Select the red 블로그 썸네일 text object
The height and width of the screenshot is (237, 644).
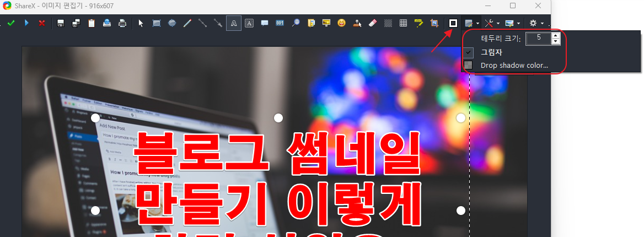coord(277,154)
